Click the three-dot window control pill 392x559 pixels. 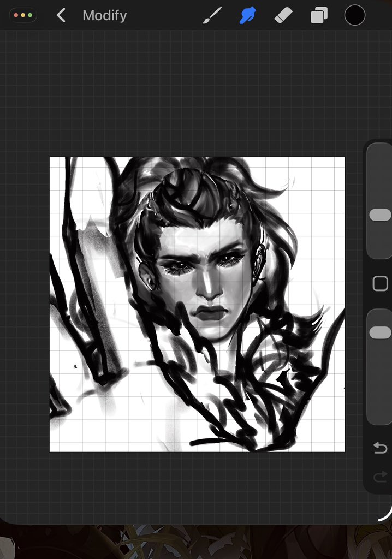[x=23, y=15]
